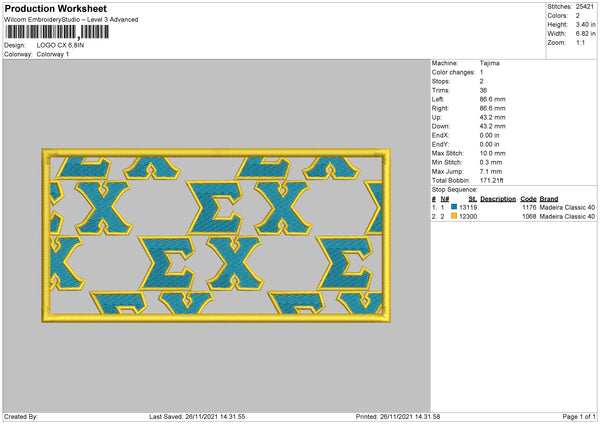Click the Trims value 36
The image size is (600, 424).
(x=483, y=90)
